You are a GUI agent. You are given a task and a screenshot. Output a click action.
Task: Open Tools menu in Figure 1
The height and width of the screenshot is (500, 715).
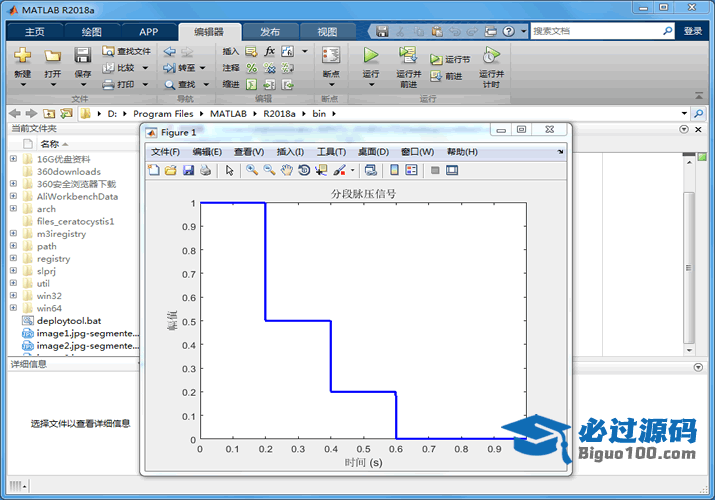click(332, 152)
